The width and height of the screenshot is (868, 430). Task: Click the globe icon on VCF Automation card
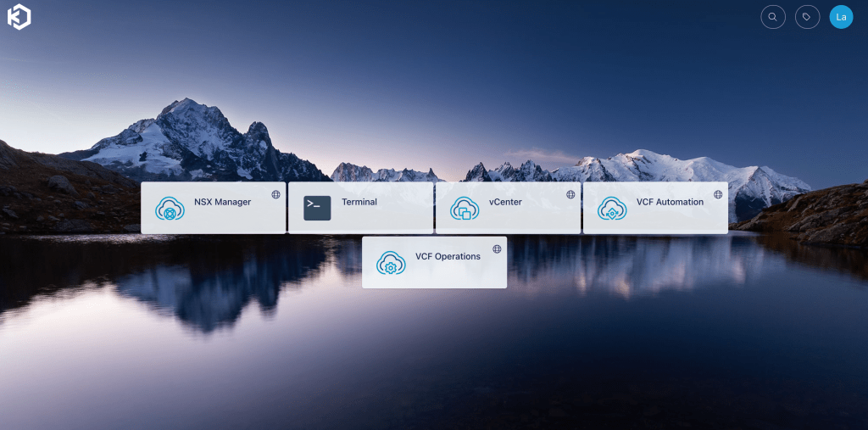click(718, 194)
